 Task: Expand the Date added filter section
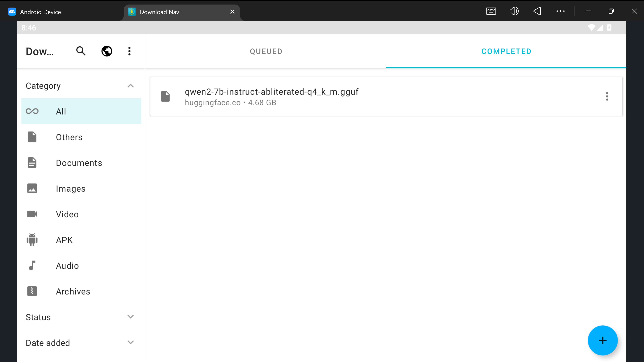[x=130, y=343]
